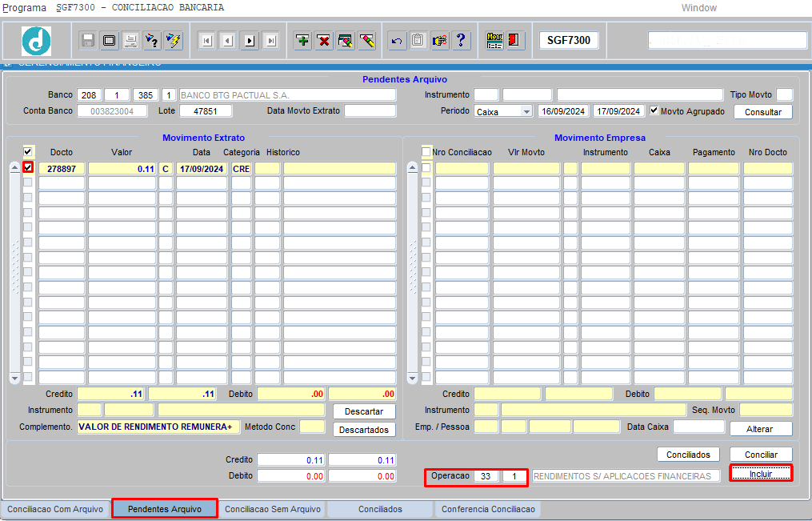Image resolution: width=812 pixels, height=521 pixels.
Task: Click the clear block window-eraser icon
Action: click(x=346, y=40)
